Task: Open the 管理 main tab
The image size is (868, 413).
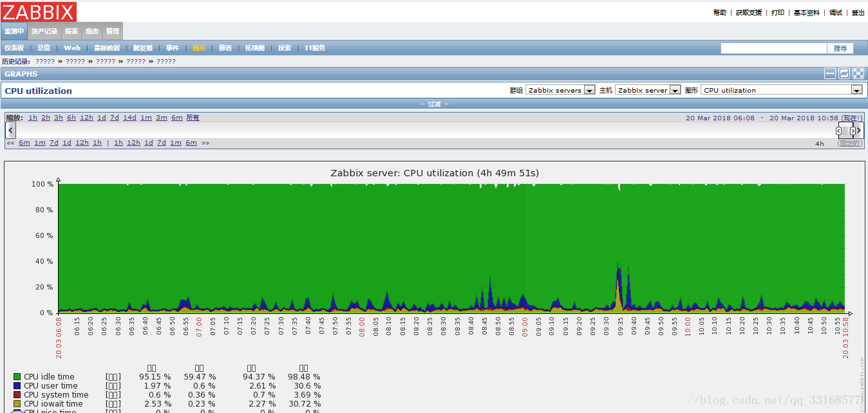Action: pyautogui.click(x=113, y=31)
